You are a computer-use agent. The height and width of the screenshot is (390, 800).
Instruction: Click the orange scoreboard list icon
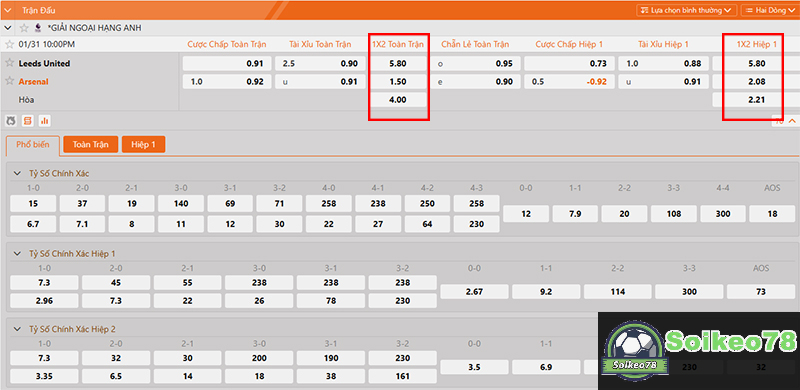pyautogui.click(x=28, y=121)
